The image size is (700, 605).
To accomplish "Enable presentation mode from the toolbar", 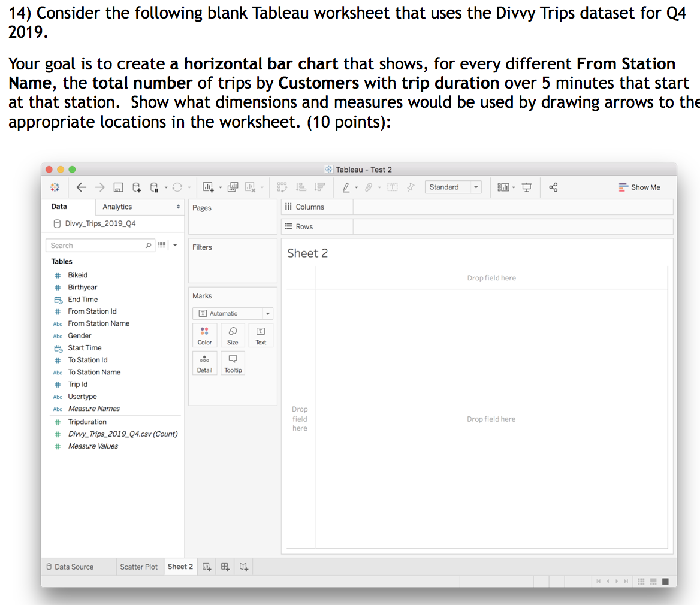I will click(526, 187).
